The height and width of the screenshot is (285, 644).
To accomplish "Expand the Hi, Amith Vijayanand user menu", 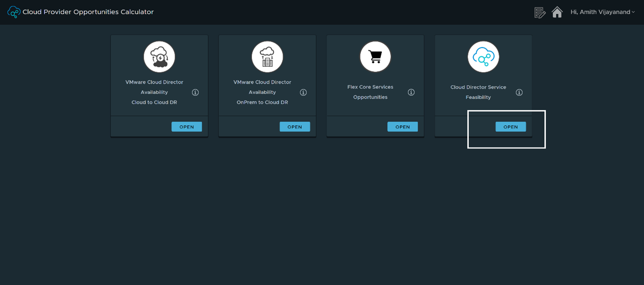I will (602, 12).
